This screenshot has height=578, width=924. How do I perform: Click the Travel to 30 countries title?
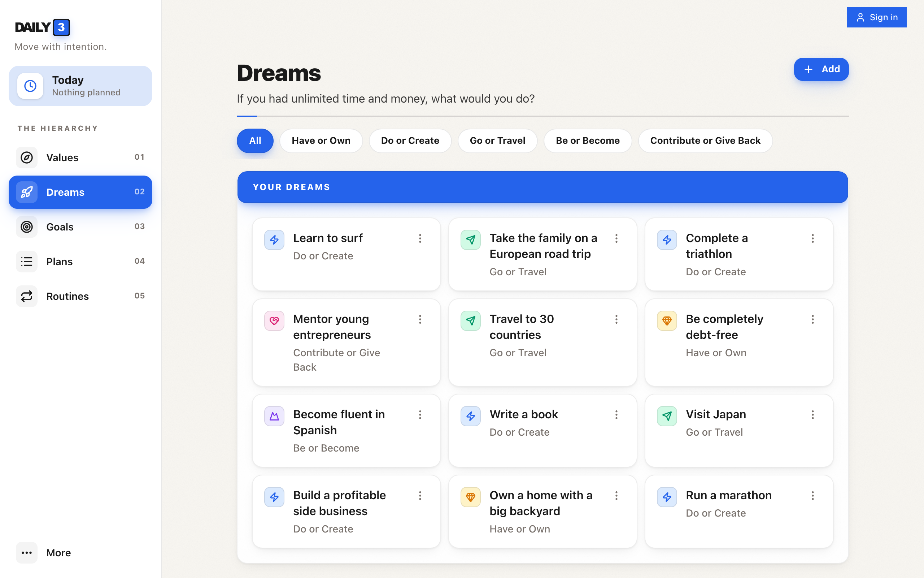point(522,327)
